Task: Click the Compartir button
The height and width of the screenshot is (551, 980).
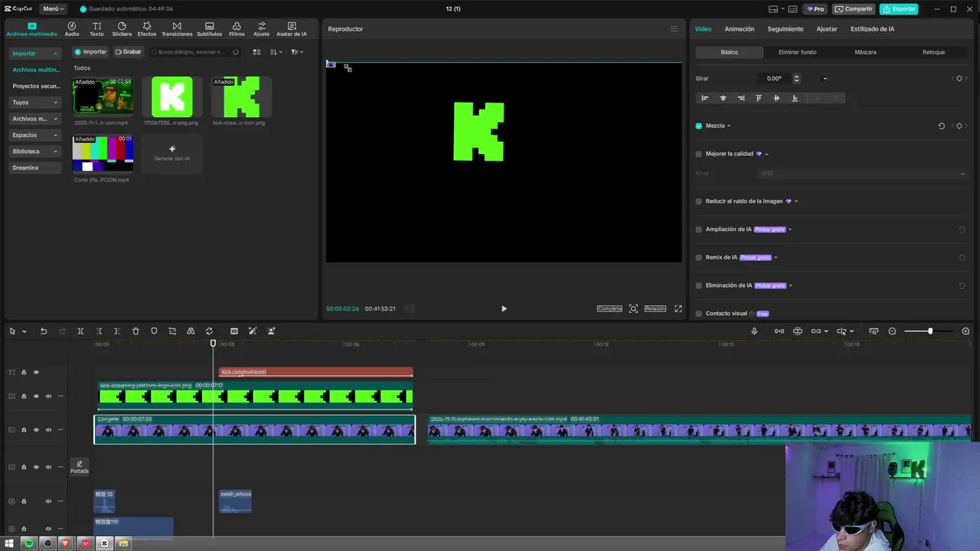Action: pos(854,9)
